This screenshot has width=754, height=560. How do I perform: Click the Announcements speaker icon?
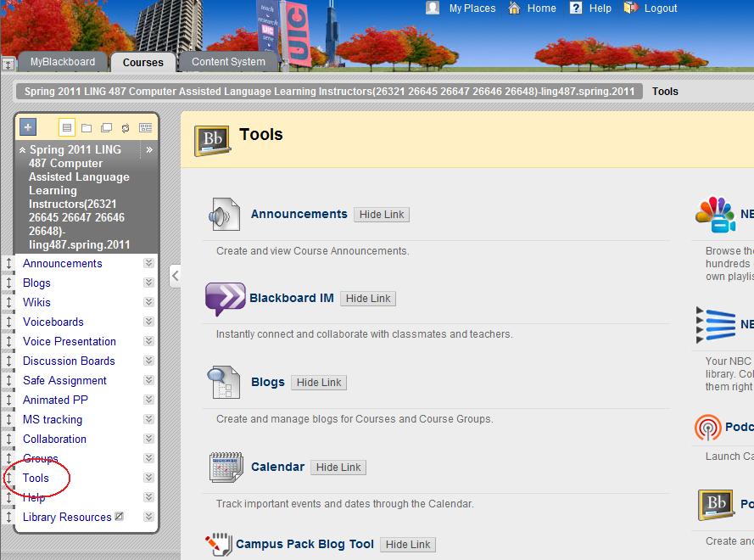tap(224, 215)
